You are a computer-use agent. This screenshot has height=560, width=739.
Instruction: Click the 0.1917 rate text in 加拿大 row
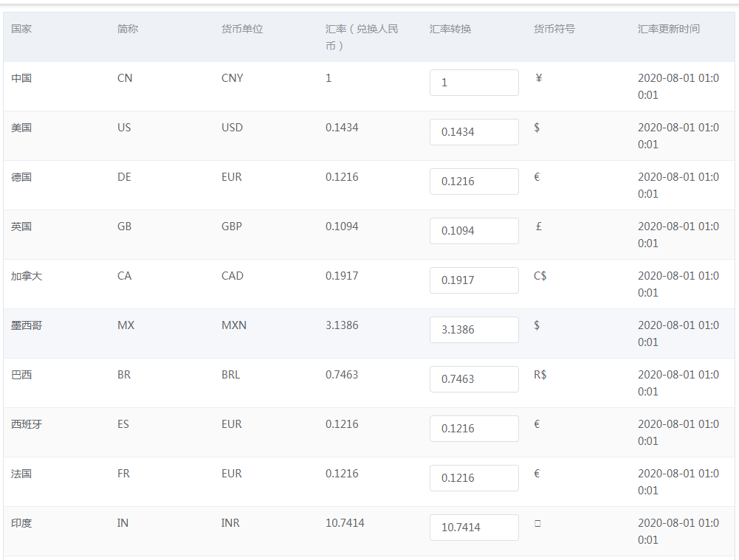click(342, 276)
